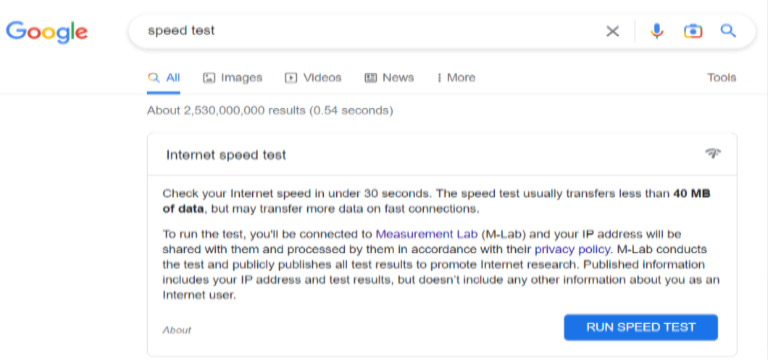Open the Measurement Lab link
Screen dimensions: 768x360
coord(427,234)
